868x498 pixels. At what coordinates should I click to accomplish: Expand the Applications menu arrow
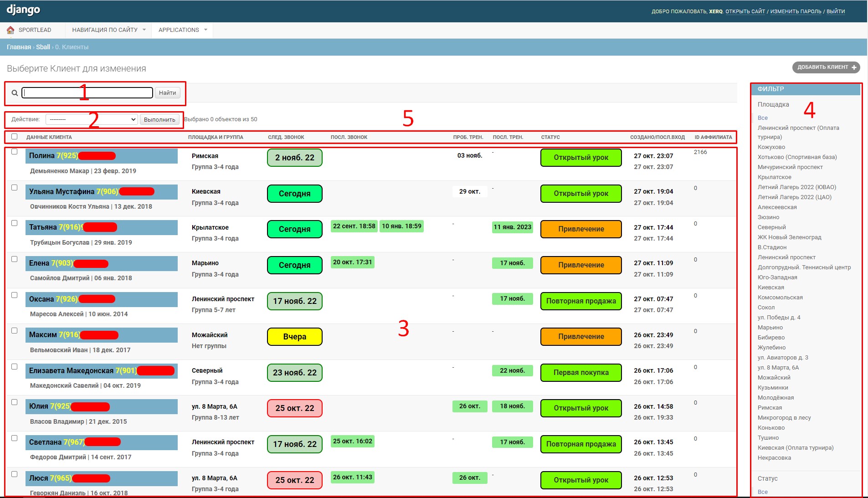[x=205, y=30]
